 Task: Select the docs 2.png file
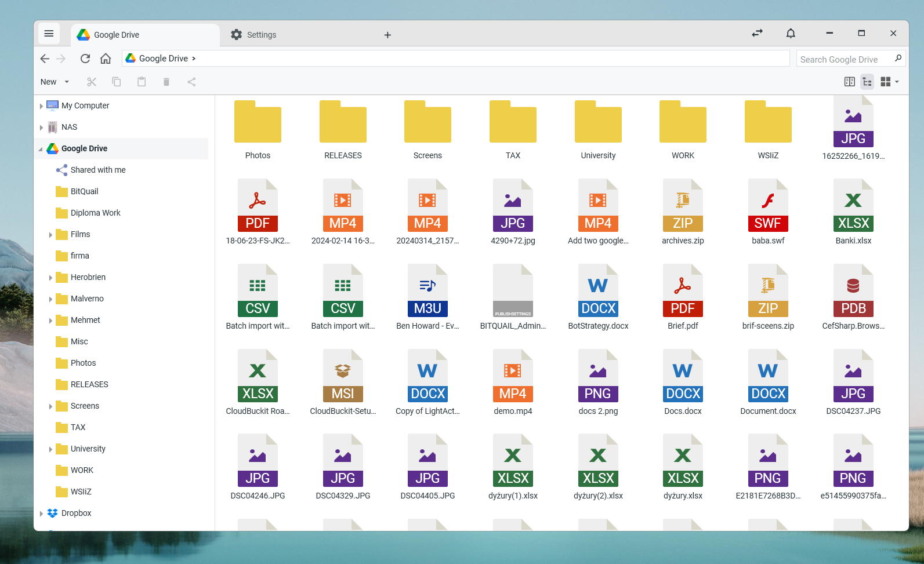click(x=598, y=383)
